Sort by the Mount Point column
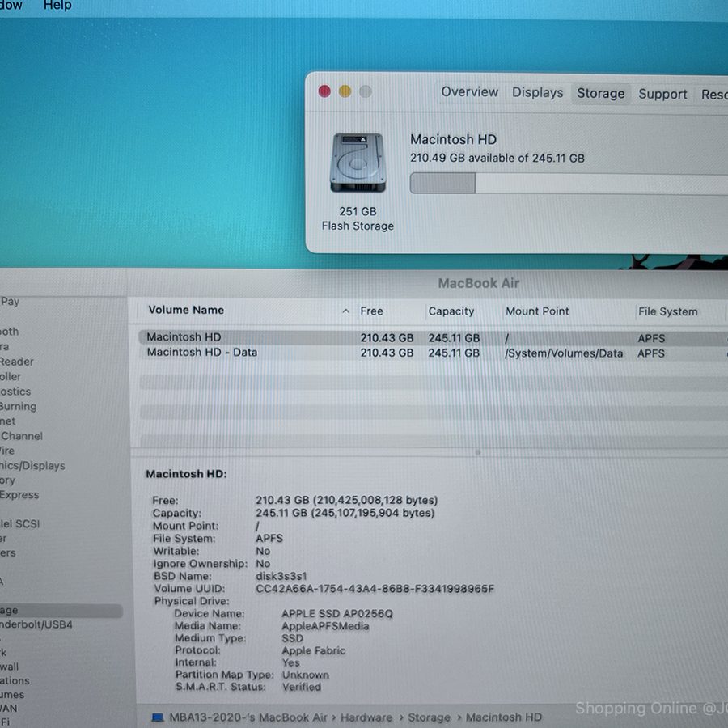 tap(537, 311)
